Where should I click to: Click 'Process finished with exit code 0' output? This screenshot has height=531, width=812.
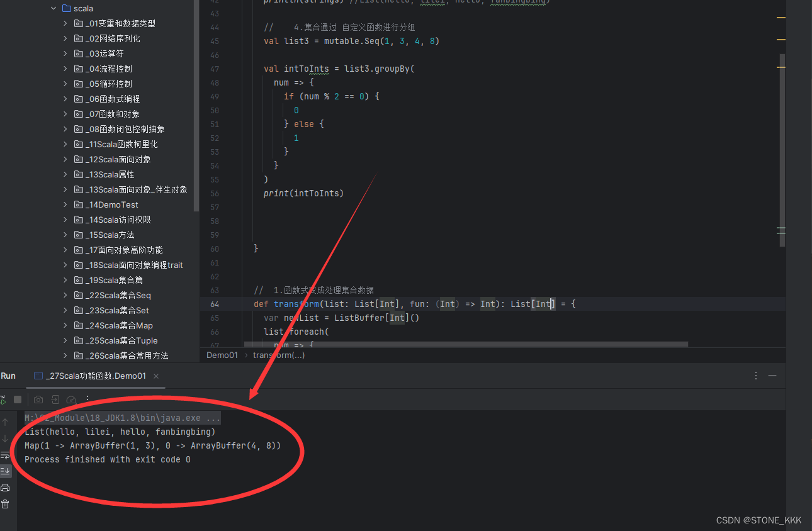tap(108, 459)
